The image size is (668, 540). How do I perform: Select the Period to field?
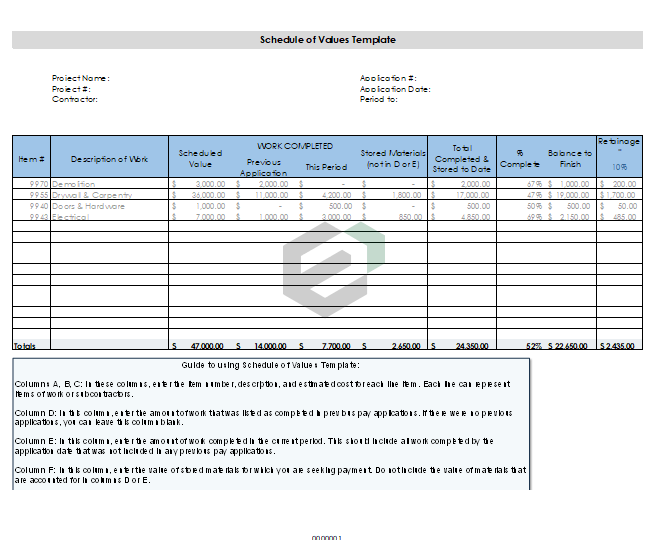tap(378, 99)
